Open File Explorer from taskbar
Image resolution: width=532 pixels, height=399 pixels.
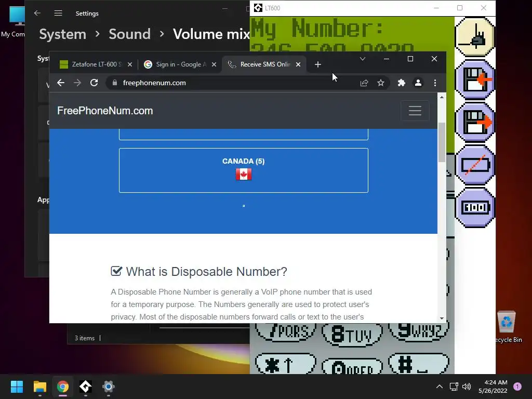click(x=39, y=387)
